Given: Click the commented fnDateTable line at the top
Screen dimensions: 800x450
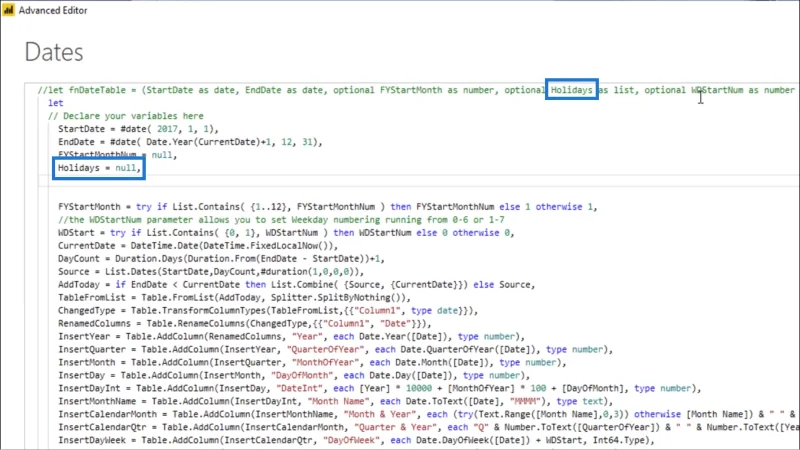Looking at the screenshot, I should [x=416, y=90].
